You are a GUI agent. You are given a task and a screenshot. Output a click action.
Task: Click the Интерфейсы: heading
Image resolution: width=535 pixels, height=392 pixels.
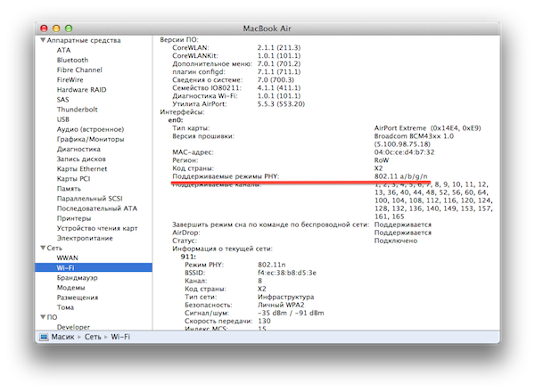[182, 111]
